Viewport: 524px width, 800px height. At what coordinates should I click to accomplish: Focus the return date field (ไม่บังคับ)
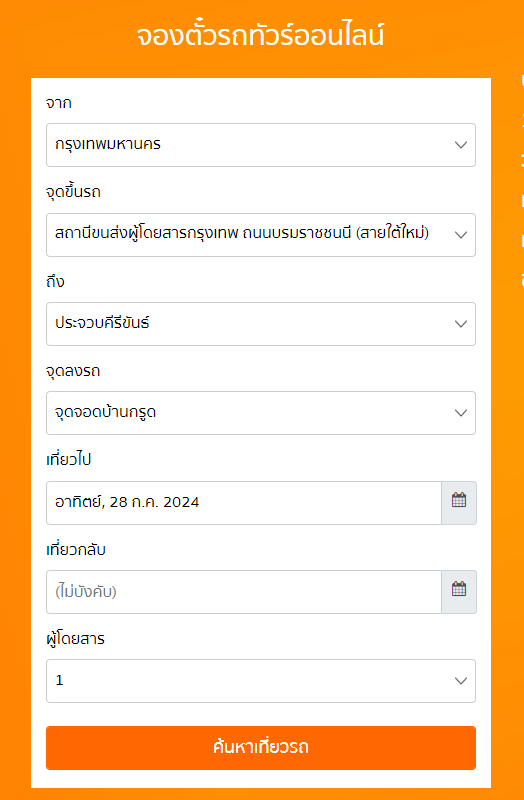[244, 592]
